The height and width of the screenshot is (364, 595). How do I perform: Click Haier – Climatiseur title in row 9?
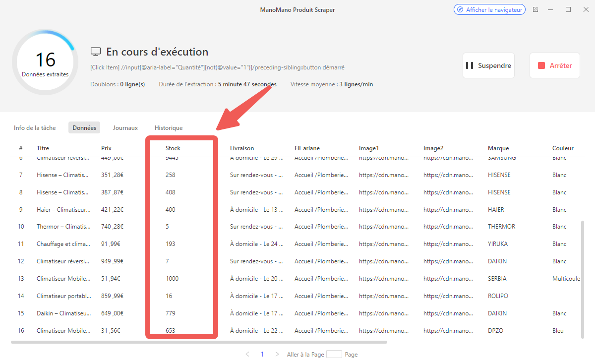(x=63, y=210)
